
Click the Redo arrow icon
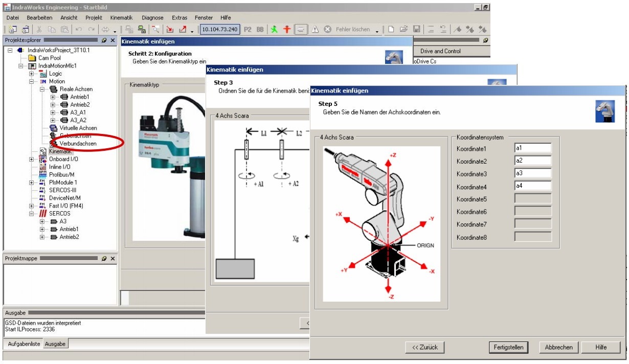click(x=92, y=30)
